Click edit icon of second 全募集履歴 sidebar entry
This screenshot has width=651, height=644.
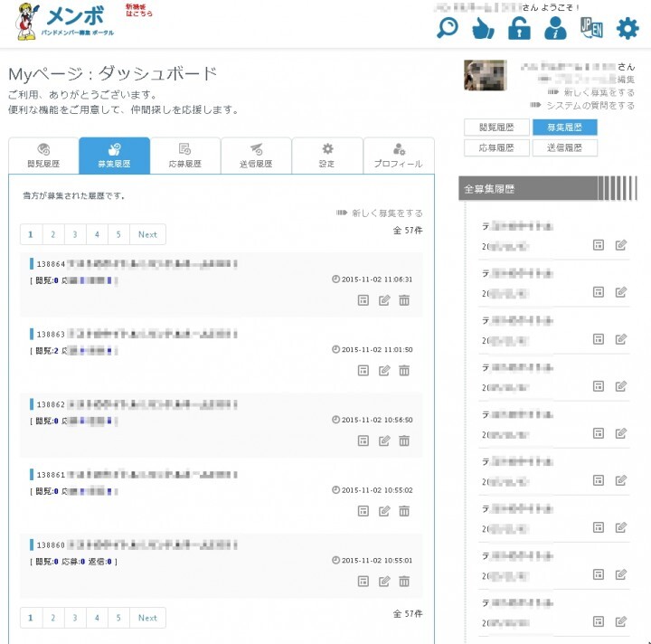point(620,292)
